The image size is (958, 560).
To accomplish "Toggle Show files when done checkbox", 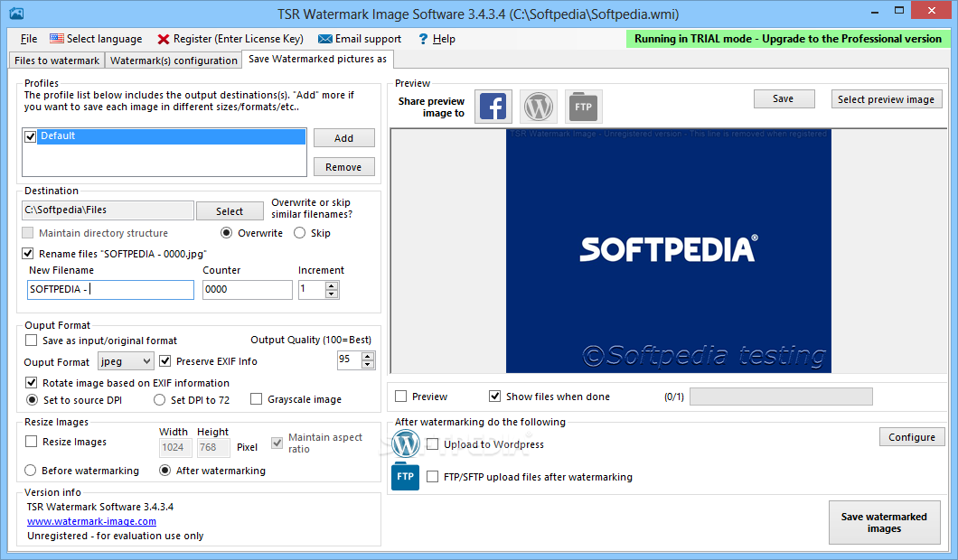I will pos(495,397).
